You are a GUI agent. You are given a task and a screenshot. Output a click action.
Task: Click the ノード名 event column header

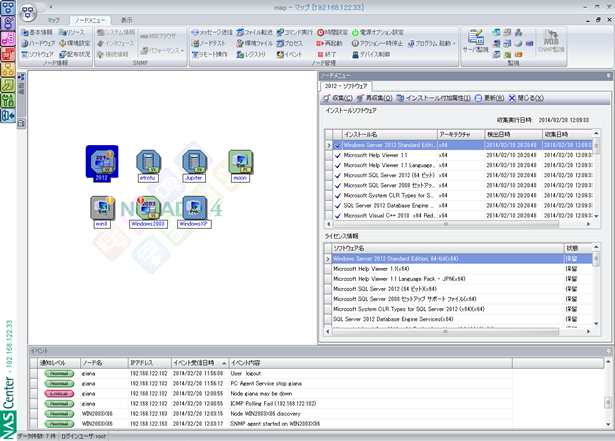tap(104, 363)
